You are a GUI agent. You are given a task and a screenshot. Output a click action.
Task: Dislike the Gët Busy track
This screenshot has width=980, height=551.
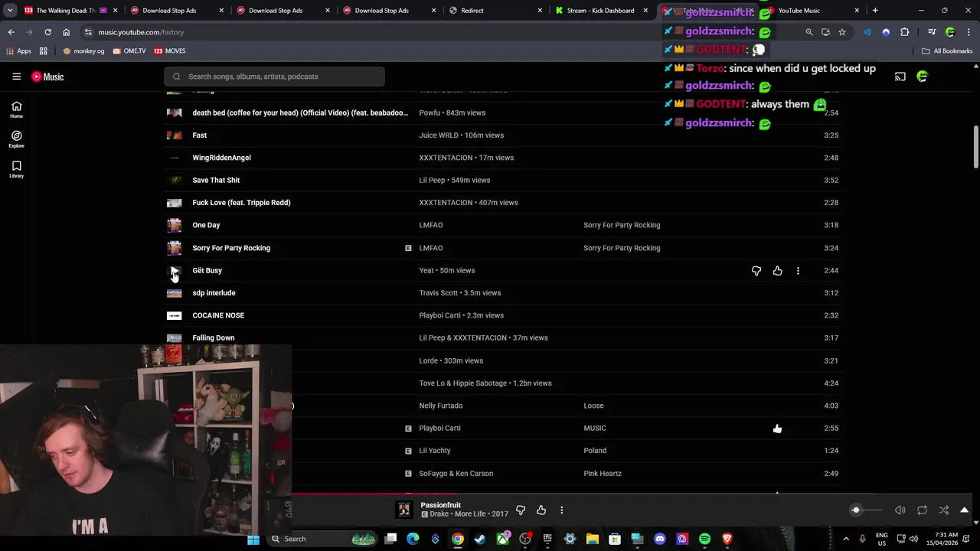756,270
